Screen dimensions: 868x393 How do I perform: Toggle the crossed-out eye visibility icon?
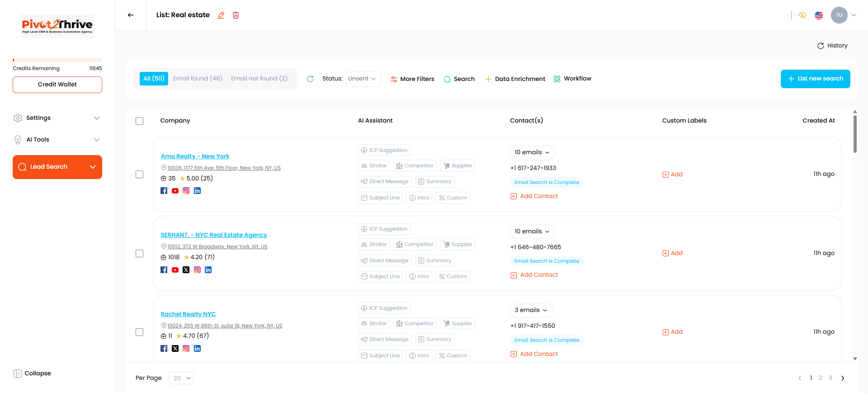point(802,15)
